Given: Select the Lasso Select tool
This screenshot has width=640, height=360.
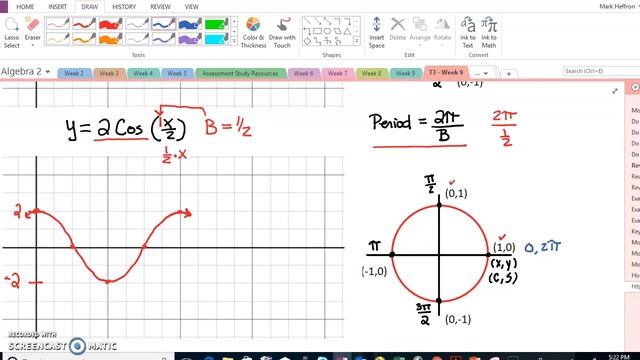Looking at the screenshot, I should point(11,33).
